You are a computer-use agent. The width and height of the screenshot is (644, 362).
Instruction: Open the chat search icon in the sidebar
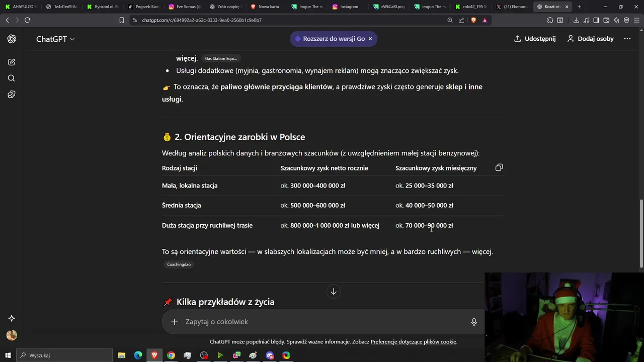12,78
